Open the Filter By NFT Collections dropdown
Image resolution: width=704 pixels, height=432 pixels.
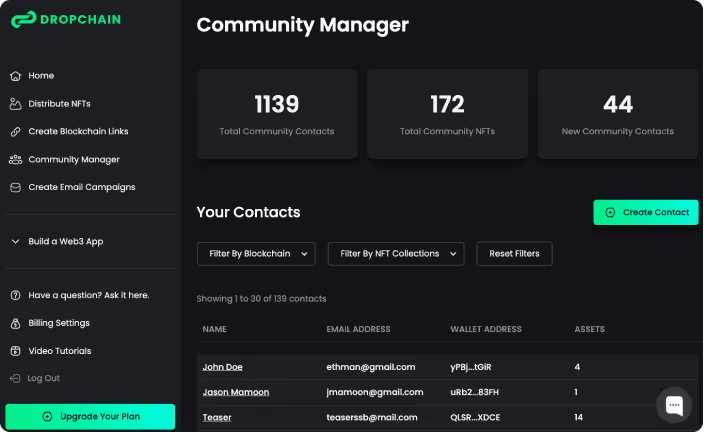(x=396, y=254)
